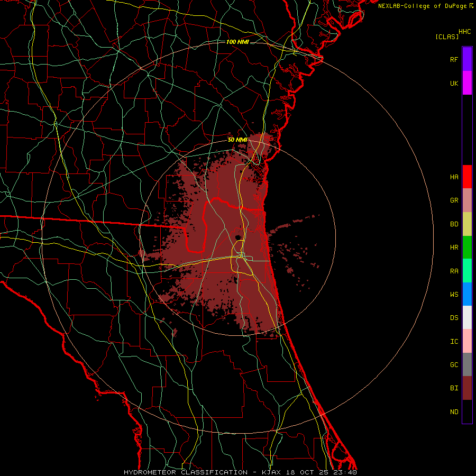This screenshot has width=476, height=476.
Task: Click the ND black legend swatch
Action: tap(467, 411)
